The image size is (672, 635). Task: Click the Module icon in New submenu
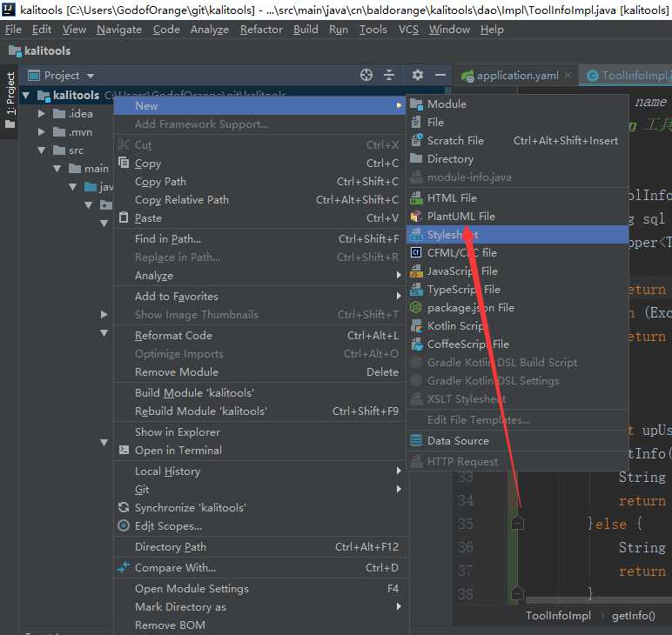[416, 104]
